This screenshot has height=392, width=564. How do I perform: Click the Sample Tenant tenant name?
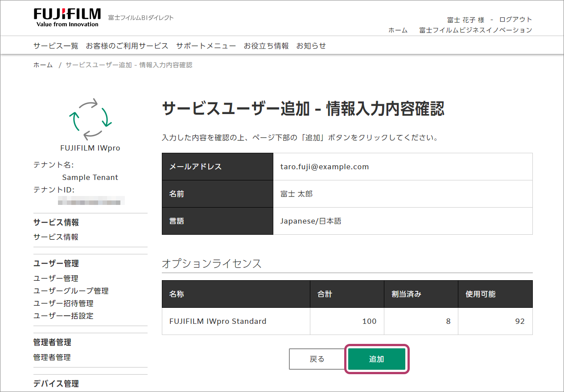(90, 177)
